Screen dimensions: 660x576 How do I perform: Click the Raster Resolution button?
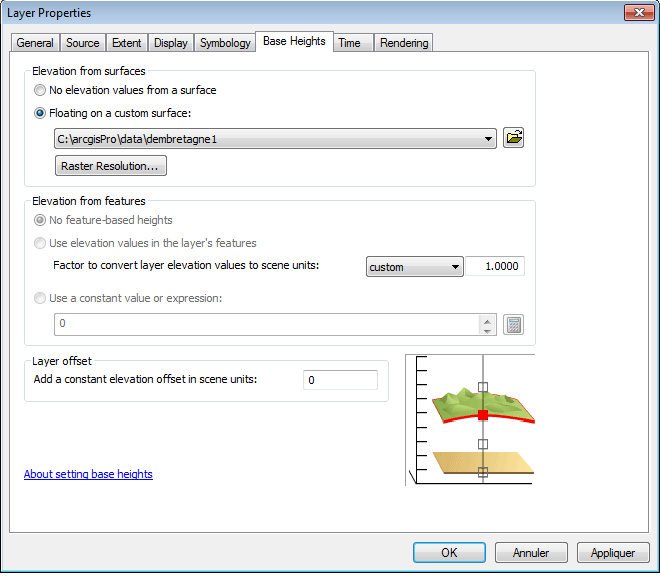[x=111, y=166]
